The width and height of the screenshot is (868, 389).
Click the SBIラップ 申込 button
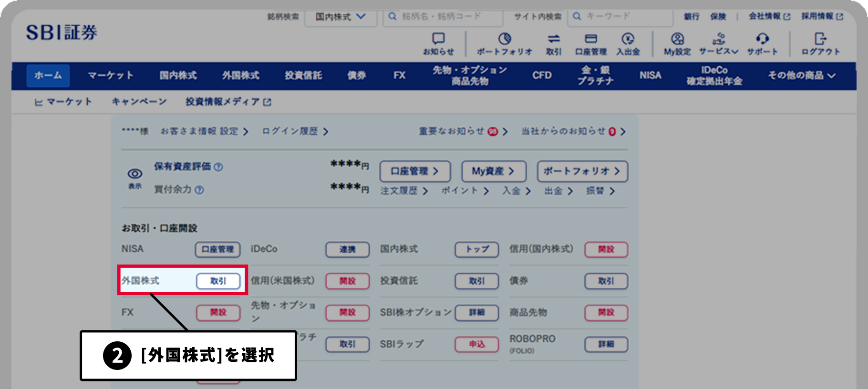(x=477, y=344)
